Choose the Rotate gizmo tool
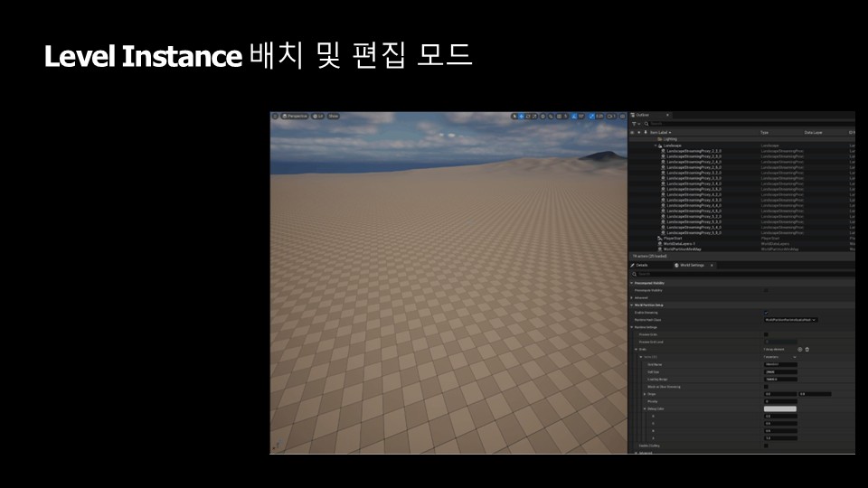 pos(527,117)
